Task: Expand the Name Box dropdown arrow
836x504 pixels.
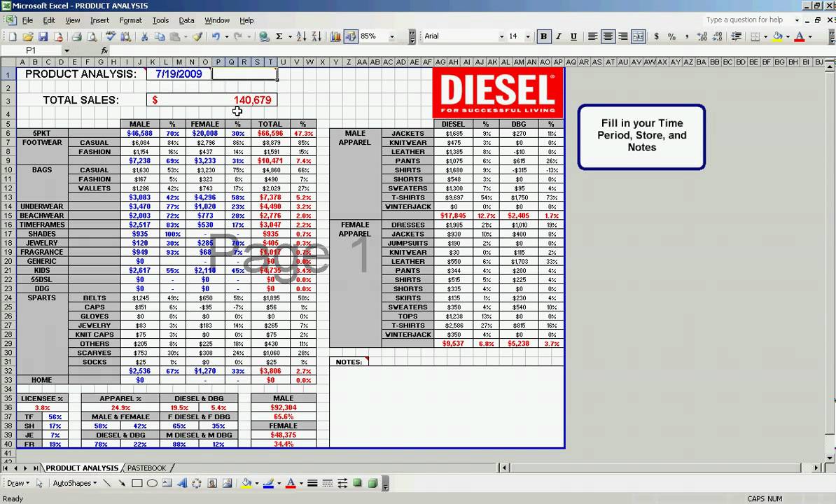Action: 67,50
